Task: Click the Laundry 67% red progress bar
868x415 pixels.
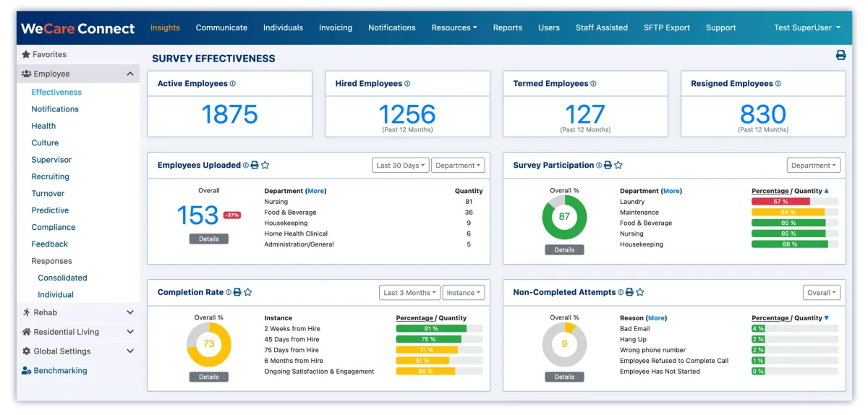Action: pos(780,202)
